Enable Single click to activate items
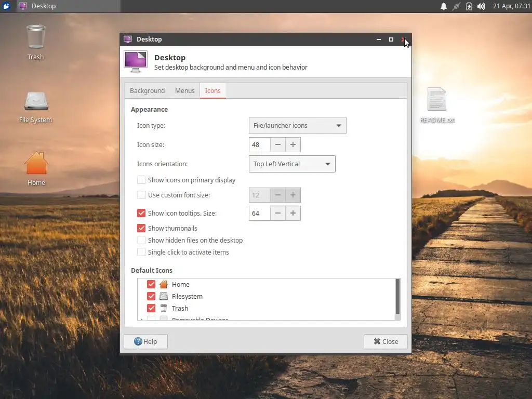This screenshot has width=532, height=399. (141, 252)
